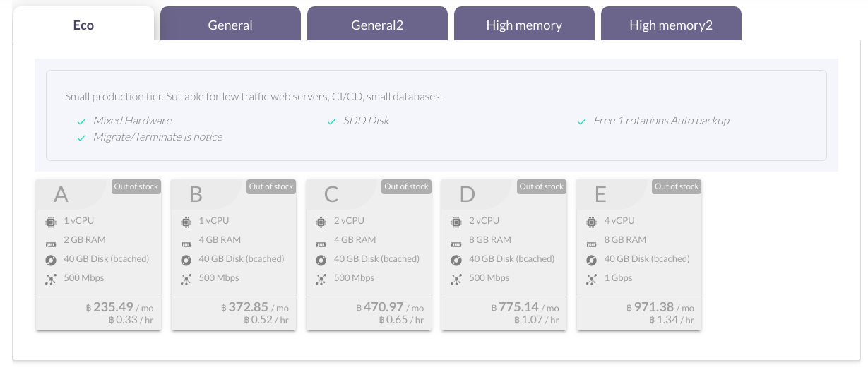Click the CPU icon in plan A
Viewport: 868px width, 370px height.
click(51, 222)
